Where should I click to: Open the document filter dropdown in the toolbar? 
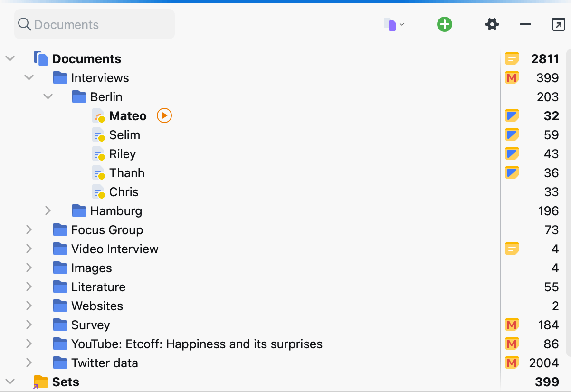click(x=394, y=24)
